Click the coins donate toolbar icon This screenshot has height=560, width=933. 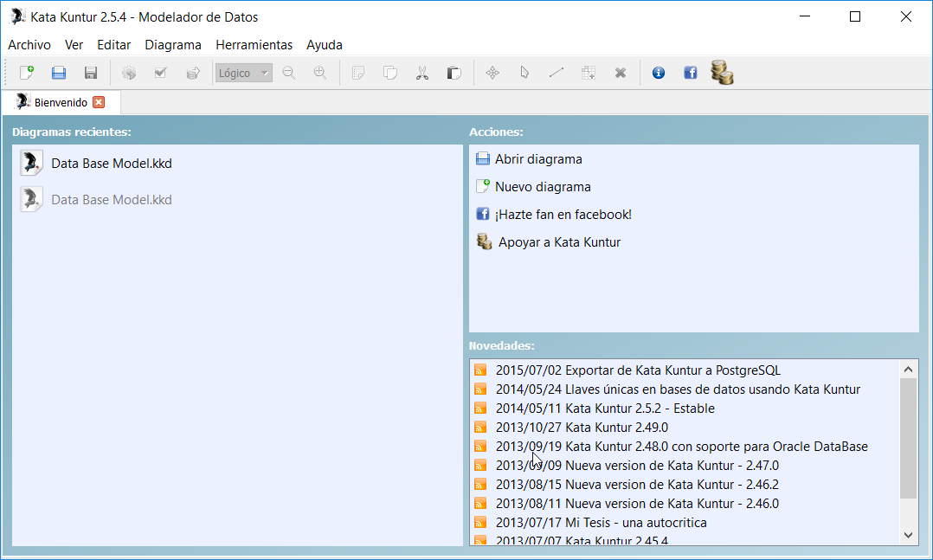coord(722,72)
